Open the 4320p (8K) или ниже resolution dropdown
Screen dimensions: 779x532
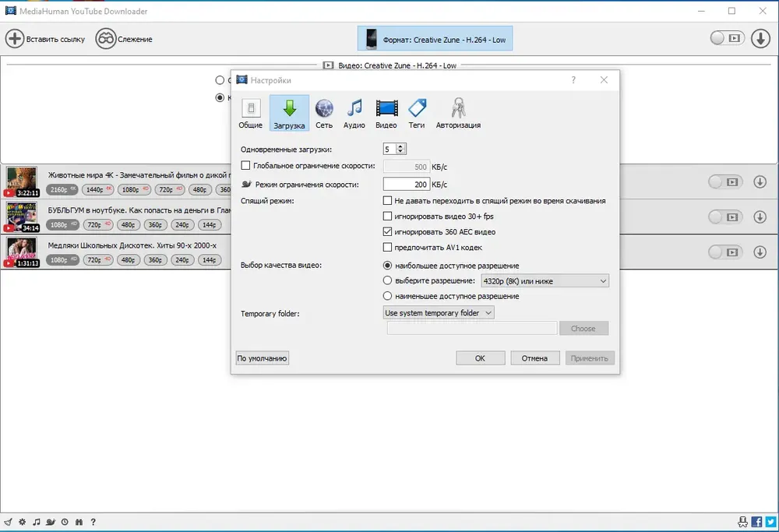545,280
